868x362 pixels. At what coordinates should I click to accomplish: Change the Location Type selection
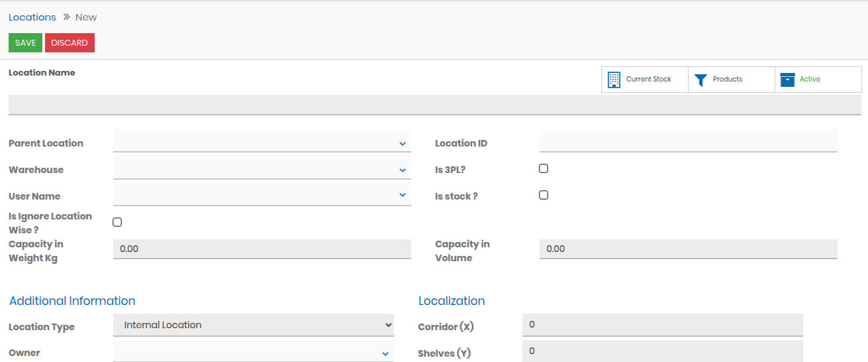pyautogui.click(x=254, y=325)
